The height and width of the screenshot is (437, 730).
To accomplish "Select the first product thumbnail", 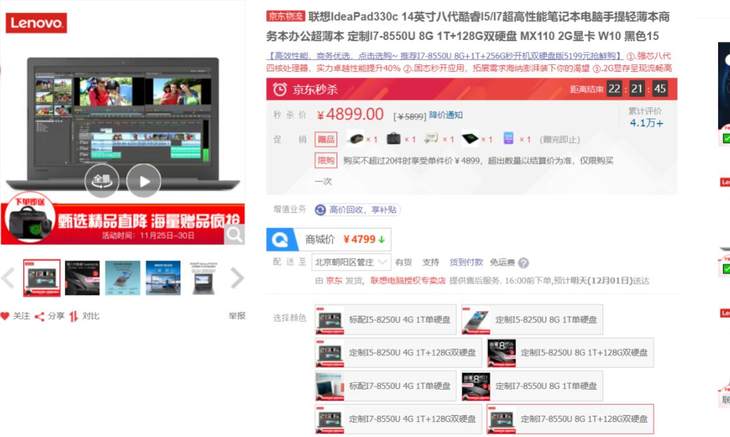I will 42,278.
